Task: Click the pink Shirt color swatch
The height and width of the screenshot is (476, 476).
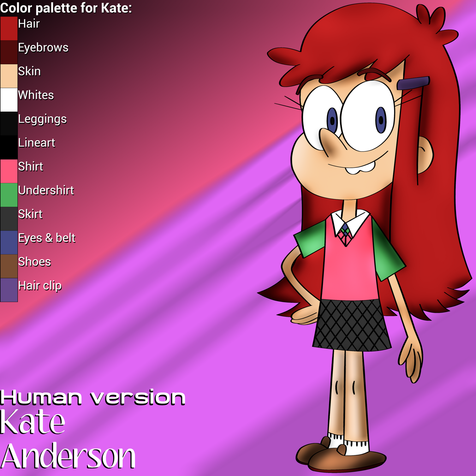Action: [x=9, y=171]
